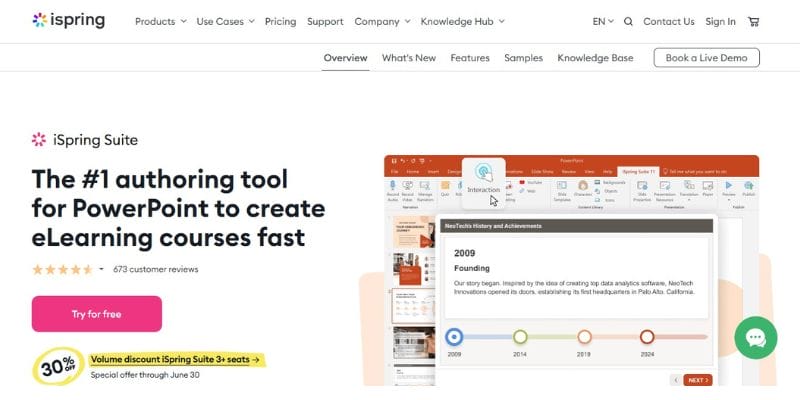The image size is (800, 400).
Task: Click the 30% off discount badge
Action: [57, 365]
